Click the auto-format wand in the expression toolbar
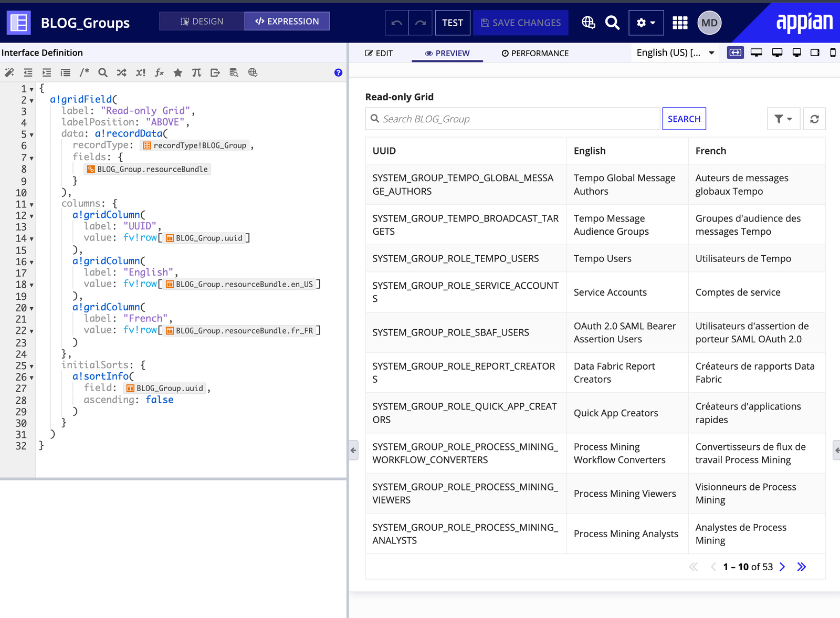 (9, 72)
